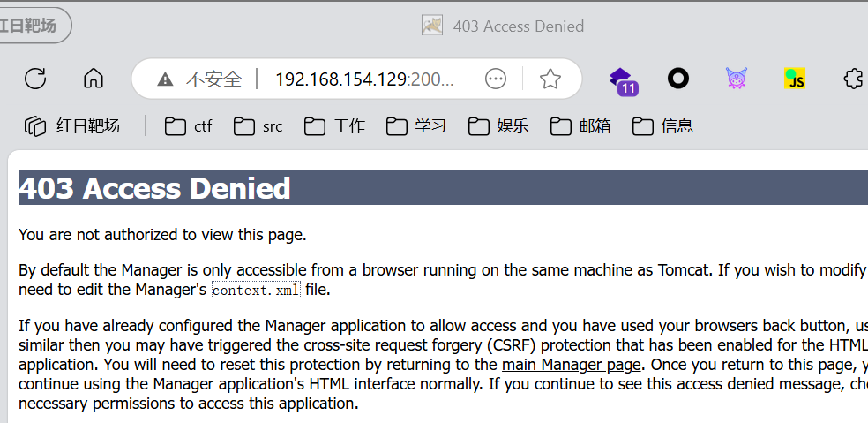
Task: Click 'You are not authorized to view this page.'
Action: tap(162, 235)
